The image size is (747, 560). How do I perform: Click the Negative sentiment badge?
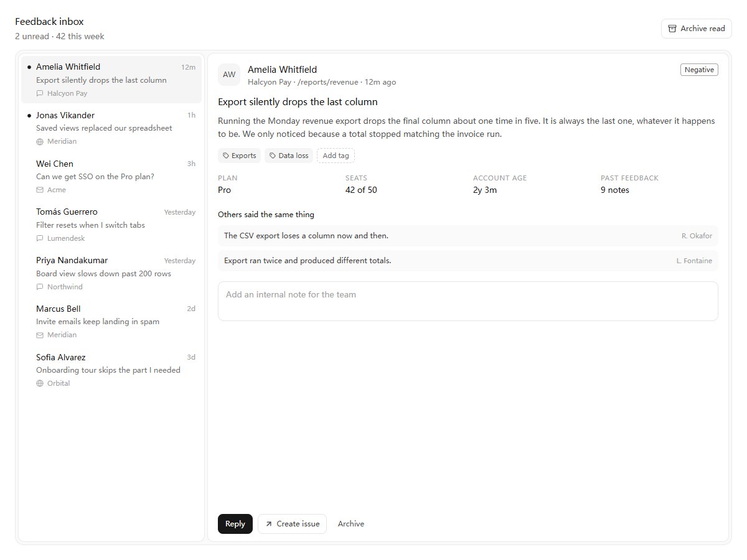pos(699,70)
